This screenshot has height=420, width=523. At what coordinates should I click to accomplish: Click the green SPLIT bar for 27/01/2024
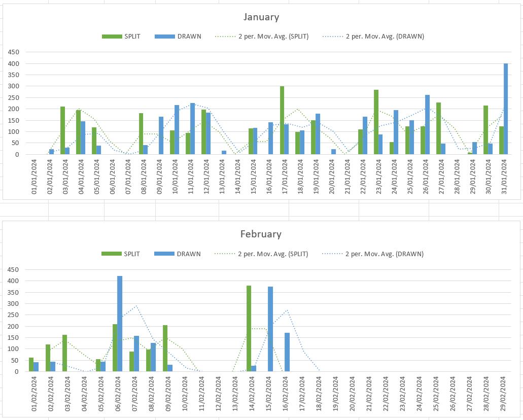(439, 128)
